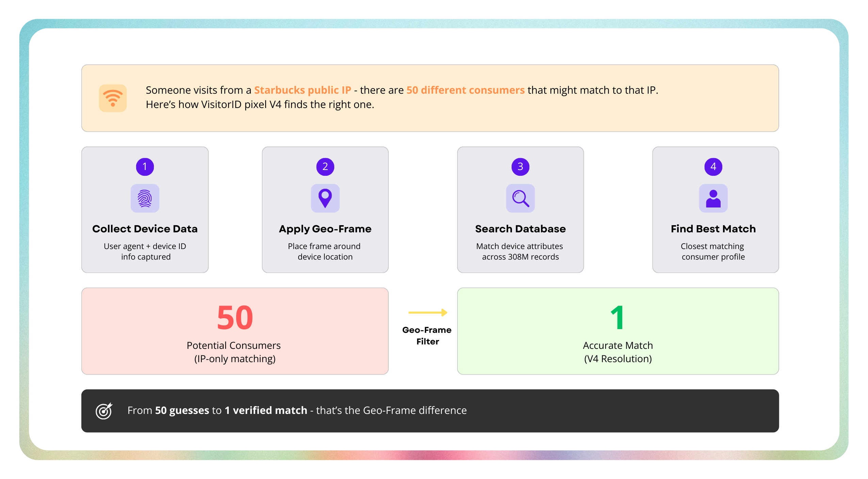Click the orange 50 different consumers text

(x=465, y=90)
